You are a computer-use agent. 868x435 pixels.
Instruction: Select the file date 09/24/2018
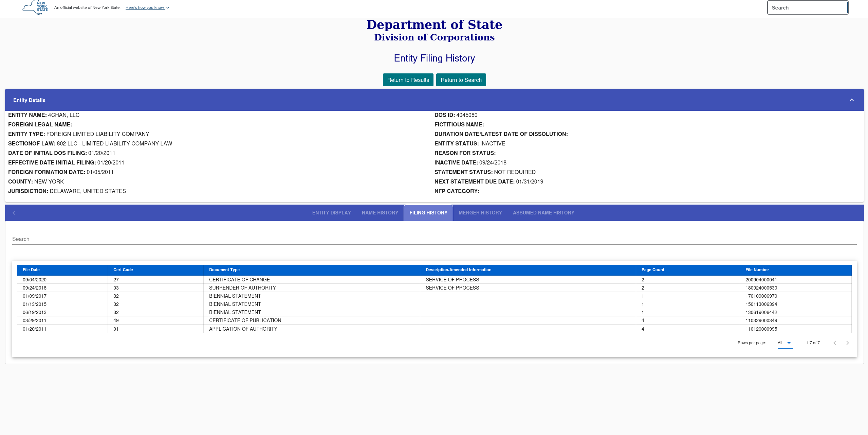click(x=35, y=288)
